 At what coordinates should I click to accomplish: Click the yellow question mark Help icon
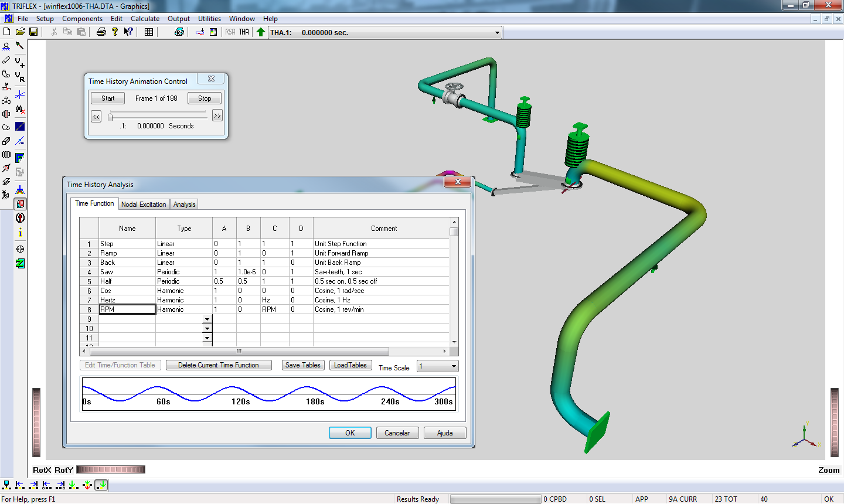coord(115,32)
